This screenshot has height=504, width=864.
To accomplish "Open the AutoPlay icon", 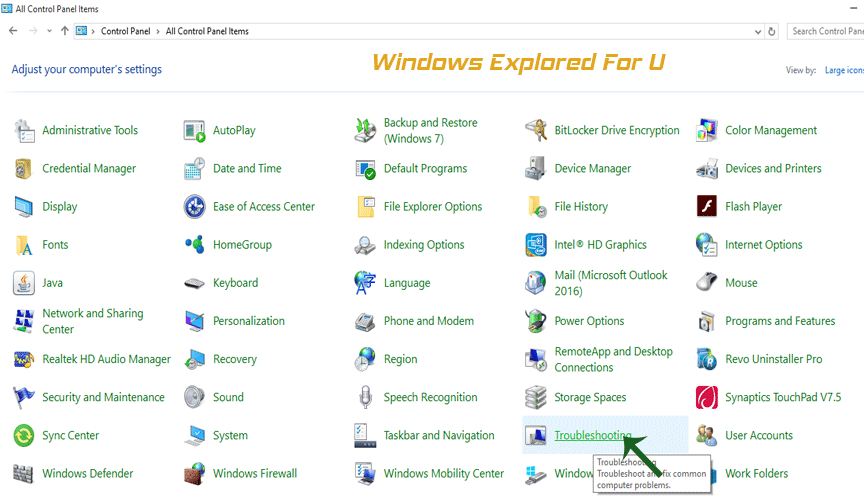I will 195,131.
